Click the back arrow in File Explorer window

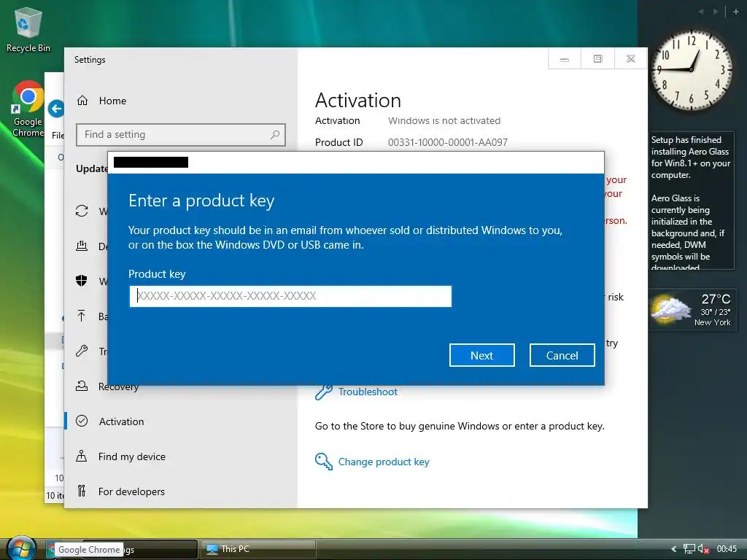[x=56, y=109]
